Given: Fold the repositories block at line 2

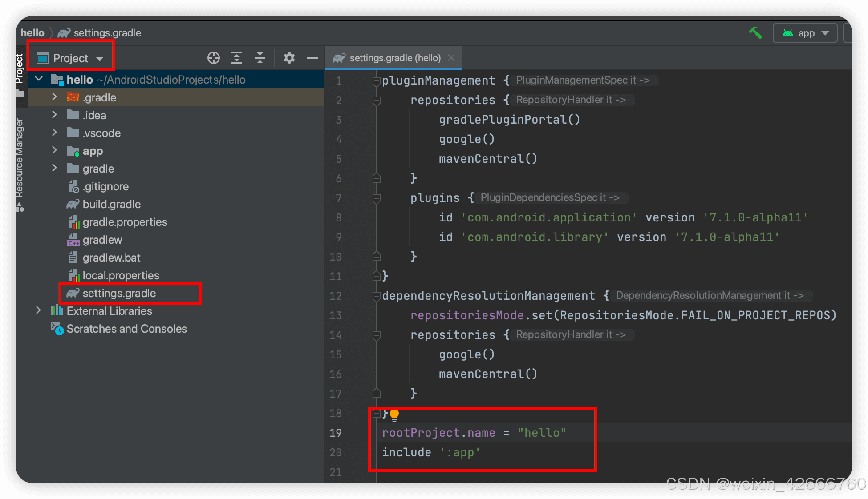Looking at the screenshot, I should (376, 100).
